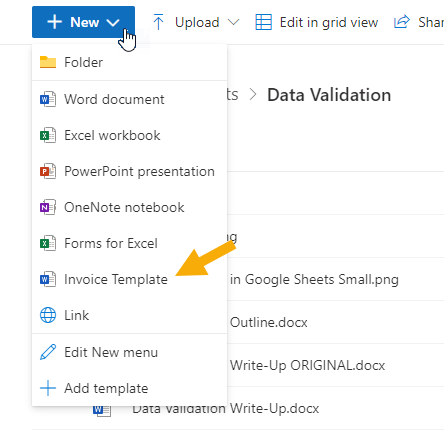Click the globe Link icon

[x=48, y=315]
